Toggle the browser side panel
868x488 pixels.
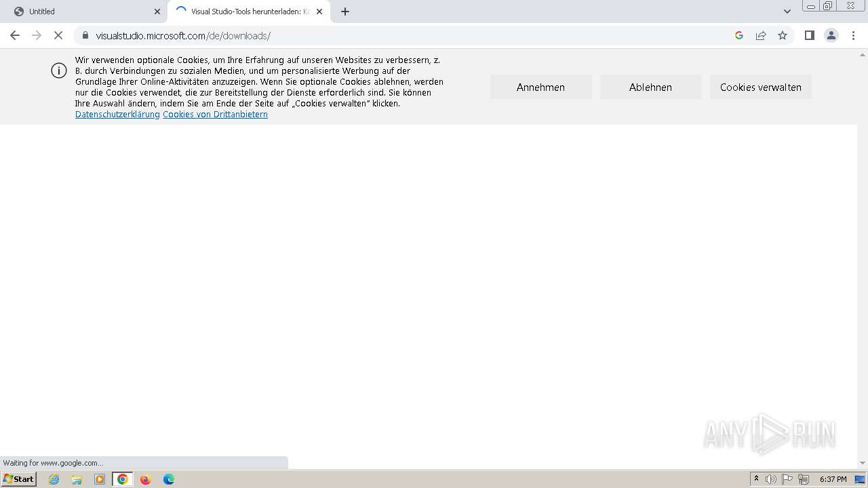pos(809,35)
